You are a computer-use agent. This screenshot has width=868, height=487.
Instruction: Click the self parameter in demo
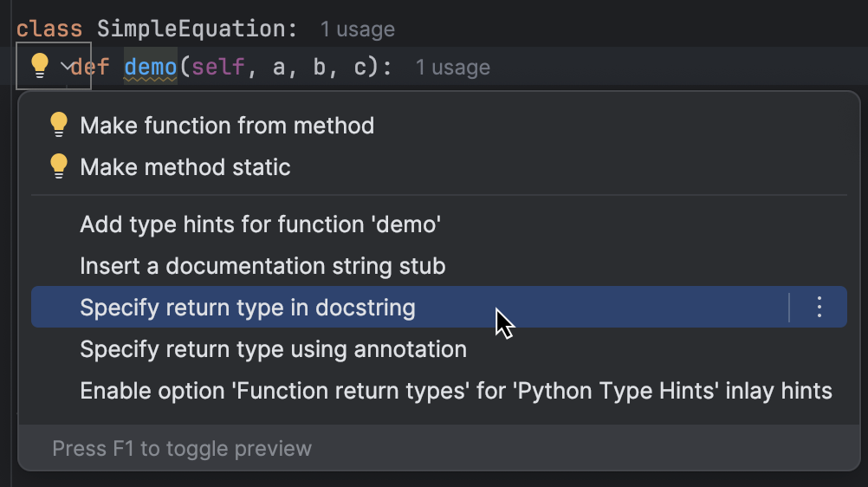click(218, 67)
